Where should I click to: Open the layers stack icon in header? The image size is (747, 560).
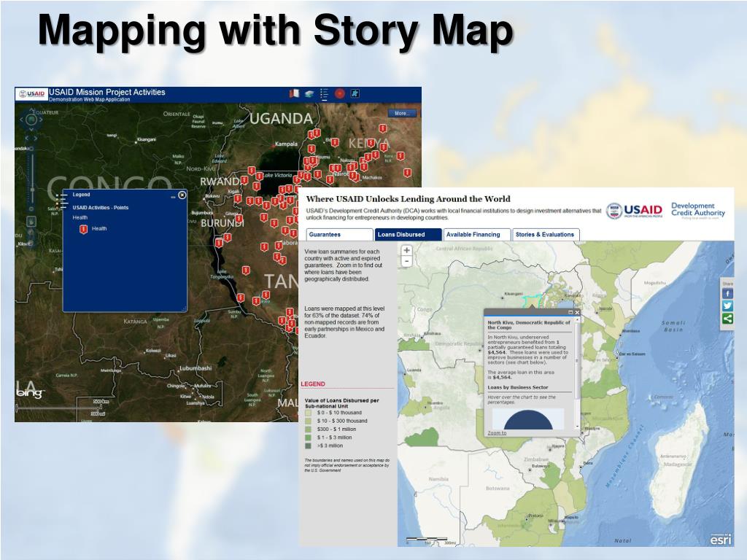(309, 93)
